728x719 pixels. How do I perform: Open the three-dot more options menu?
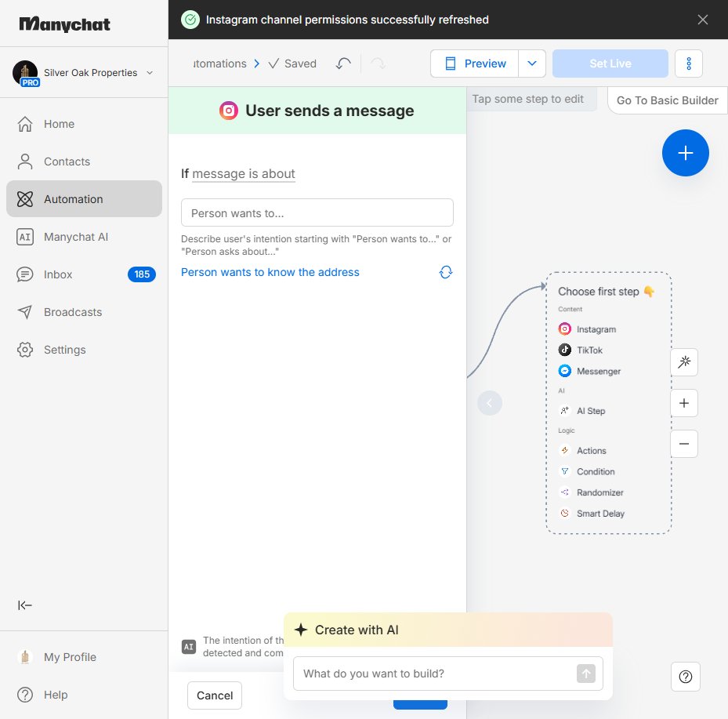click(x=689, y=64)
